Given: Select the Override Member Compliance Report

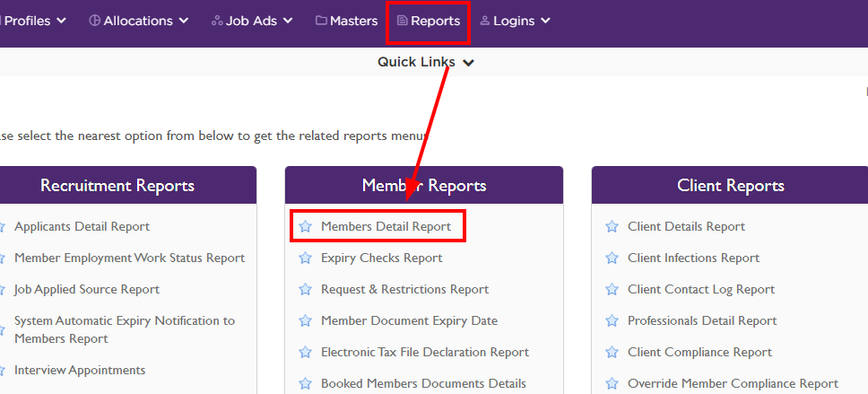Looking at the screenshot, I should tap(733, 384).
